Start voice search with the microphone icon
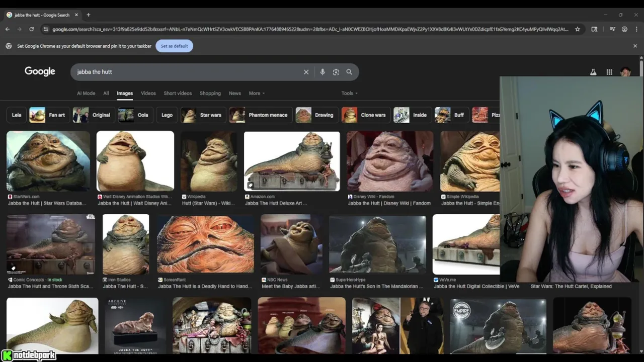The image size is (644, 362). tap(323, 72)
